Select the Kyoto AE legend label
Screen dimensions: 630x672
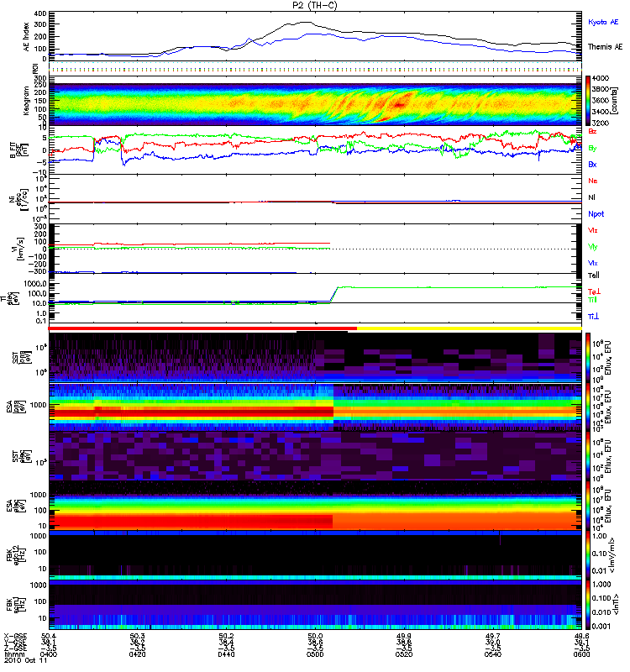click(x=603, y=22)
